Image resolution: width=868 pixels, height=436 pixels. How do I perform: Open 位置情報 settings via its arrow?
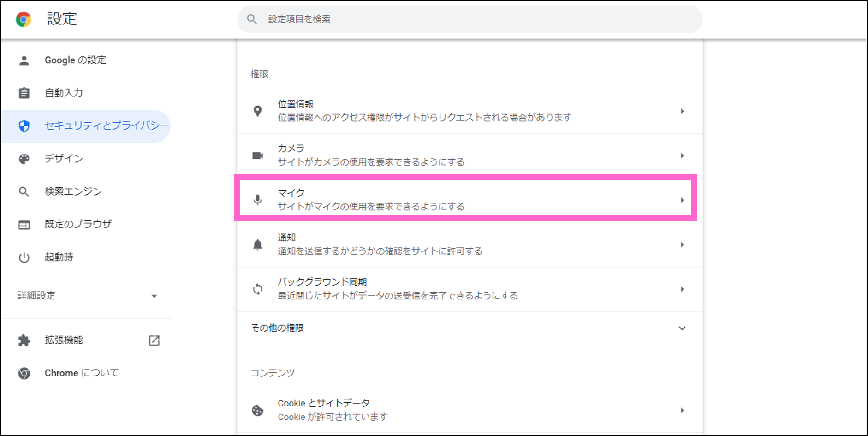(x=682, y=111)
